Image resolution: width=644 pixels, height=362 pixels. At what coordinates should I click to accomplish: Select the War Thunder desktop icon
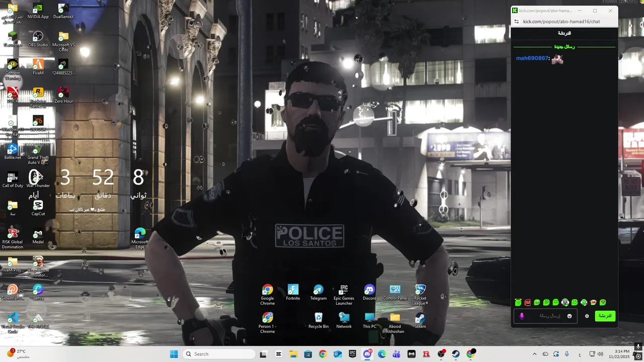coord(38,180)
